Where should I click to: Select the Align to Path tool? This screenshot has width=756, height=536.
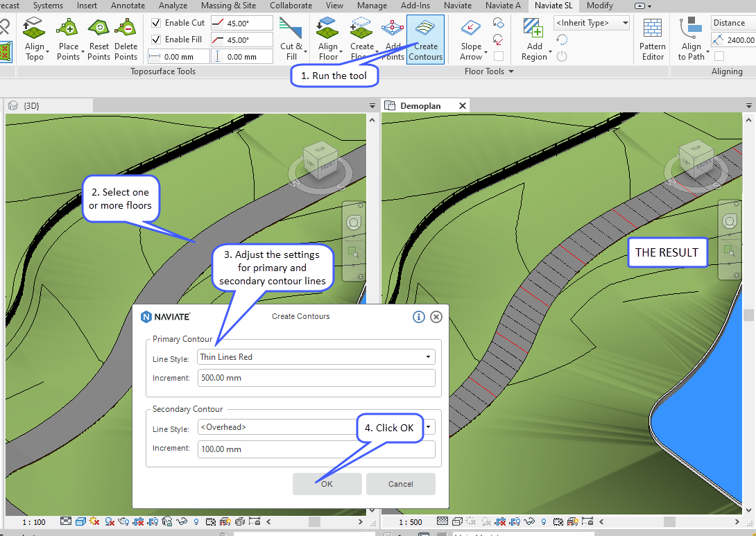691,40
